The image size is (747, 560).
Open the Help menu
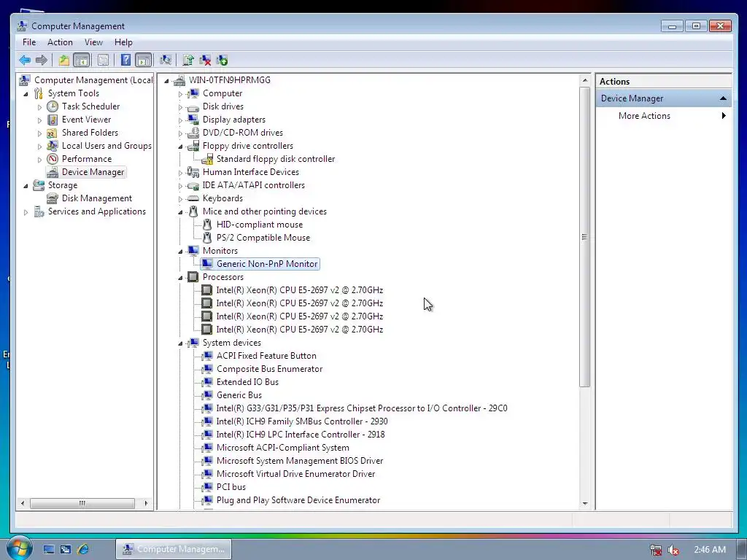point(123,42)
